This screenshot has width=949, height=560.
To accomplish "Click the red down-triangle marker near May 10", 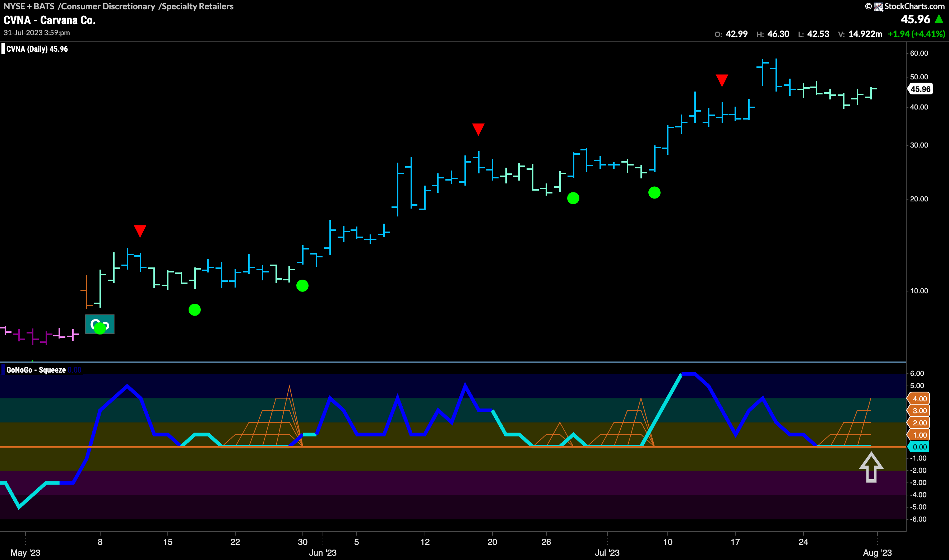I will 140,230.
